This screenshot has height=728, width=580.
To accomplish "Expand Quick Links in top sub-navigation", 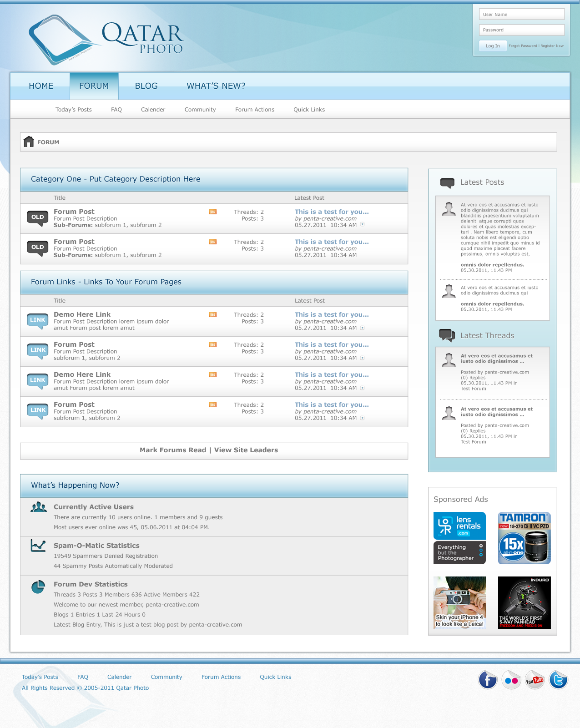I will pos(309,110).
